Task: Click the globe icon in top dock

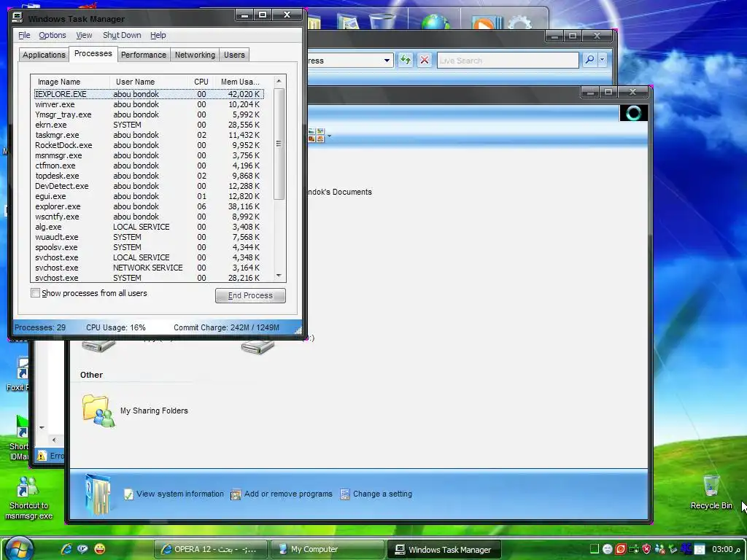Action: coord(435,21)
